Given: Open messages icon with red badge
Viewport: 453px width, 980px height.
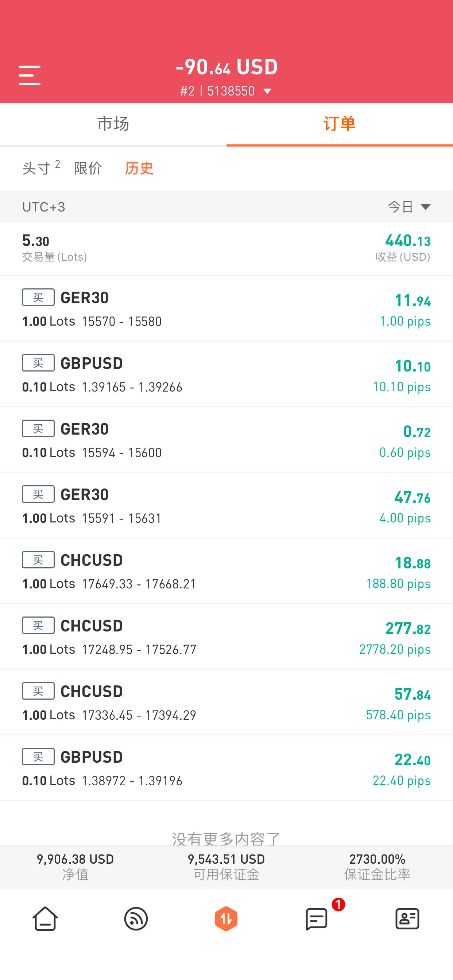Looking at the screenshot, I should (317, 918).
